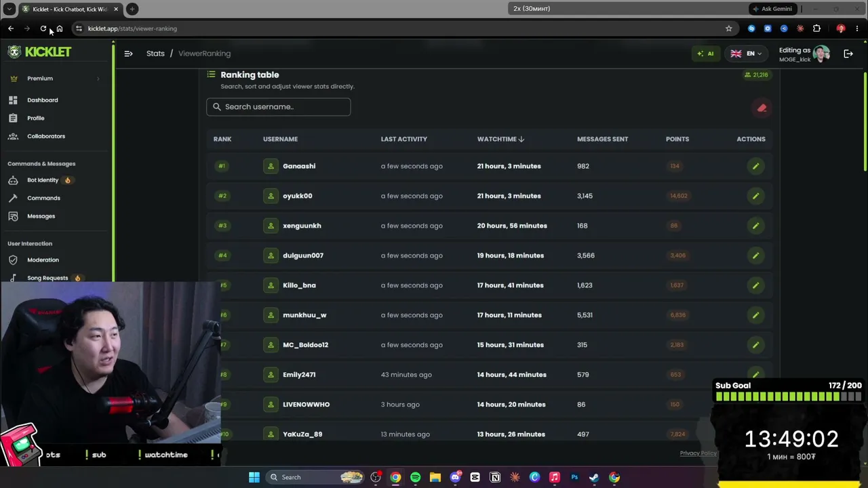
Task: Click the Stats breadcrumb link
Action: click(x=155, y=54)
